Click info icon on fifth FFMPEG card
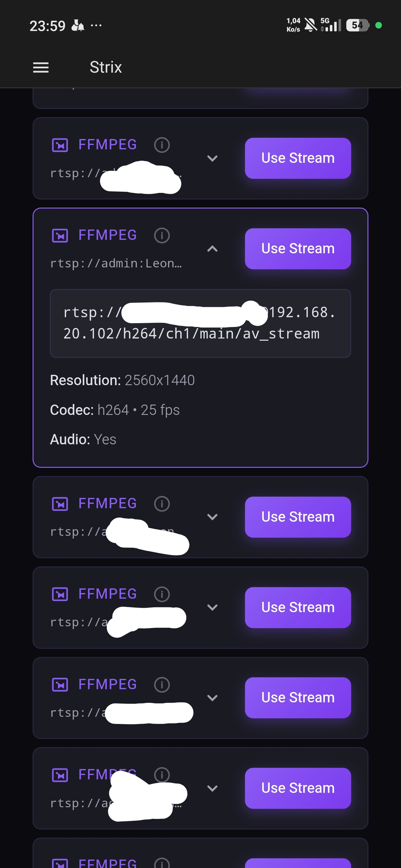The image size is (401, 868). pos(162,685)
